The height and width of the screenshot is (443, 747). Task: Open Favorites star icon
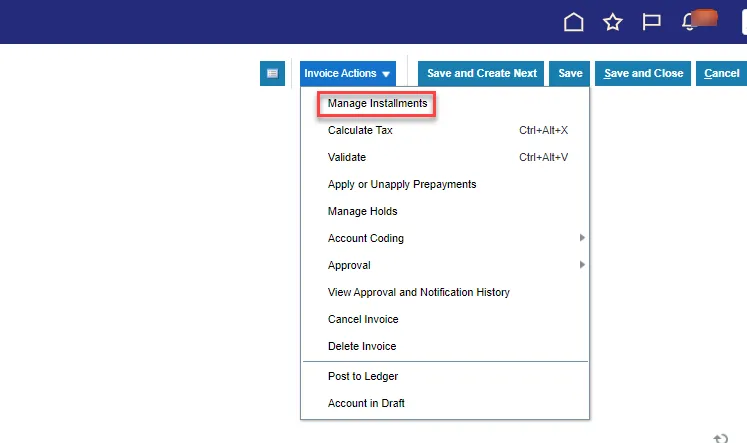point(613,22)
